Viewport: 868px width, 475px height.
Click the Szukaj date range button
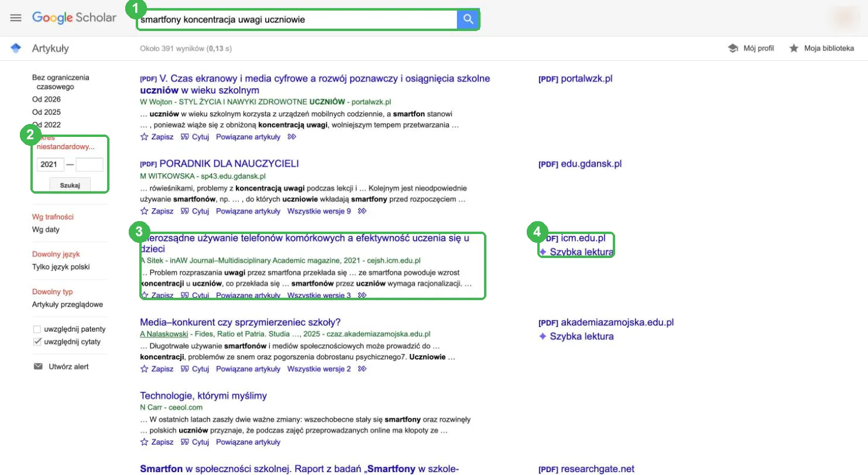(70, 185)
